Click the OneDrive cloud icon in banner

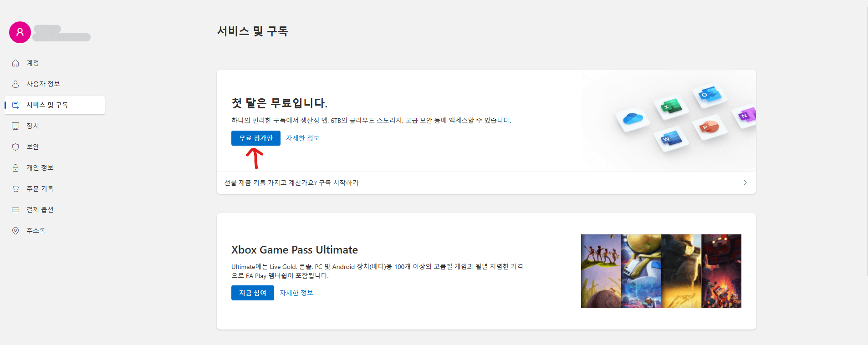coord(633,119)
